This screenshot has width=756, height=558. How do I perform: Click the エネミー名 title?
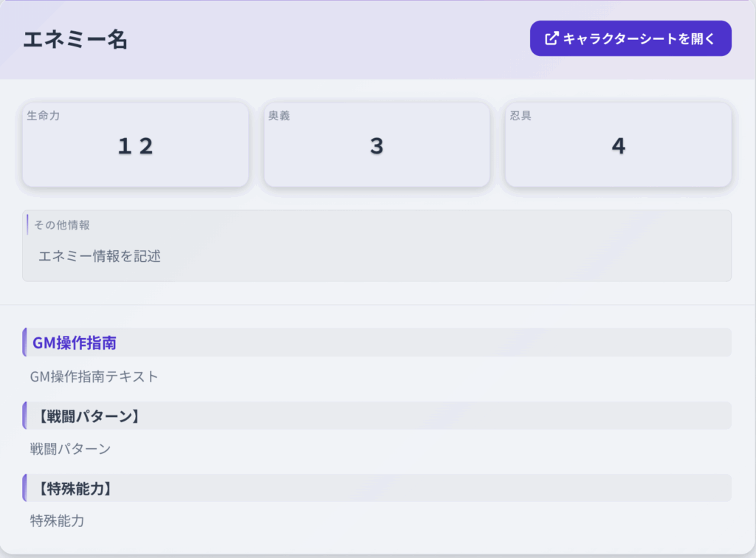75,39
